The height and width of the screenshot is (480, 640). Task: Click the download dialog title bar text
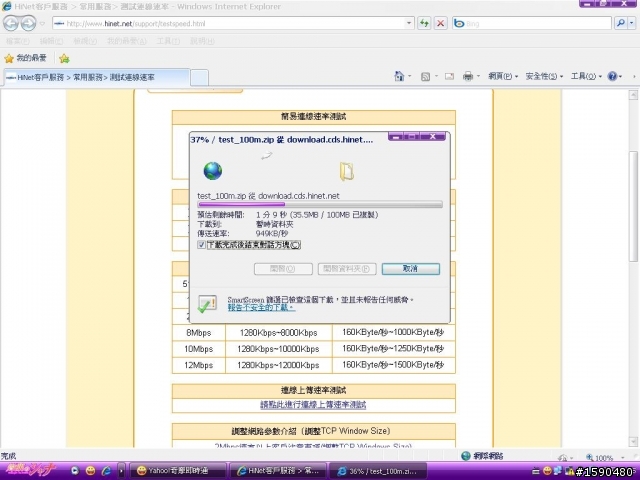click(282, 140)
